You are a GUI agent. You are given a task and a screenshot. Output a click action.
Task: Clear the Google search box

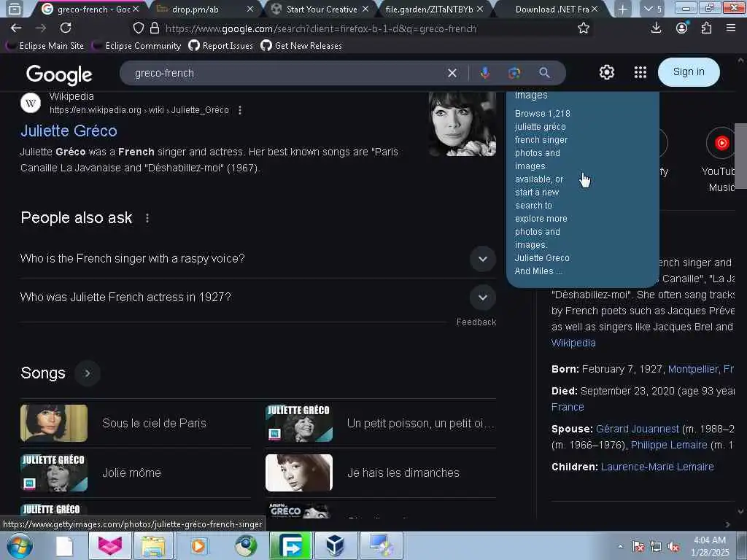[452, 73]
